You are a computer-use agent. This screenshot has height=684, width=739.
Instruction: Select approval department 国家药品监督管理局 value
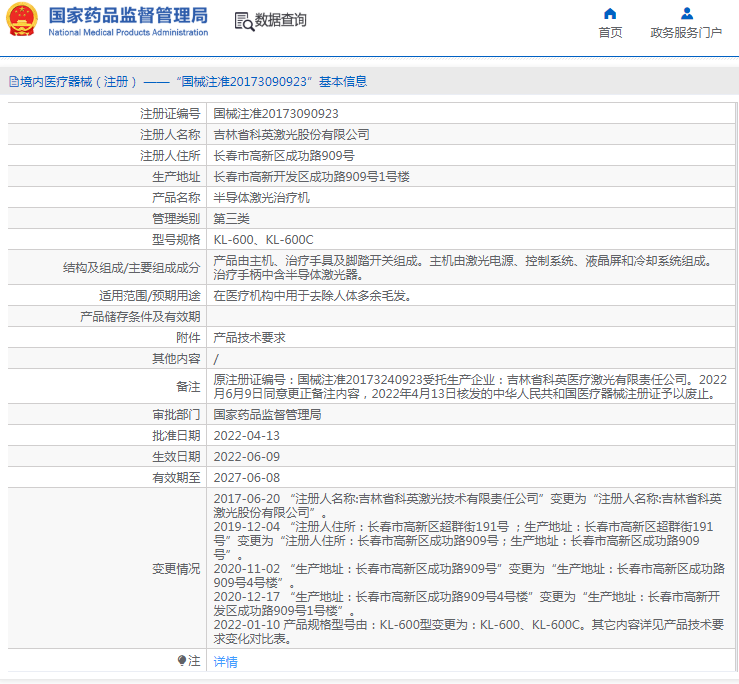click(267, 414)
